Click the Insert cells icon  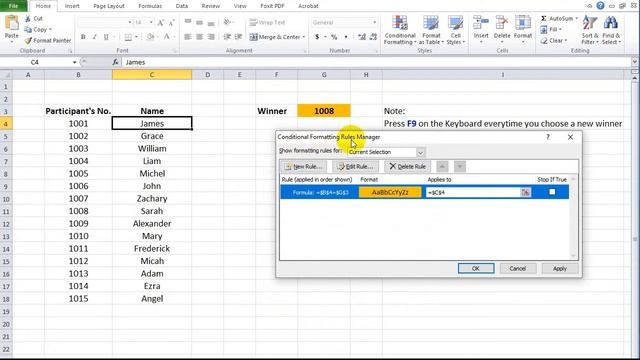tap(481, 23)
